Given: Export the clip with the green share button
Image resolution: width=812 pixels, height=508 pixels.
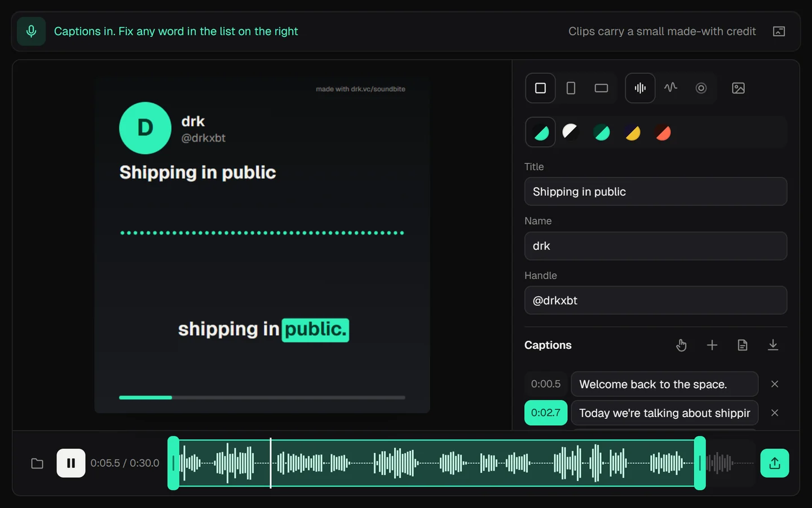Looking at the screenshot, I should 775,463.
